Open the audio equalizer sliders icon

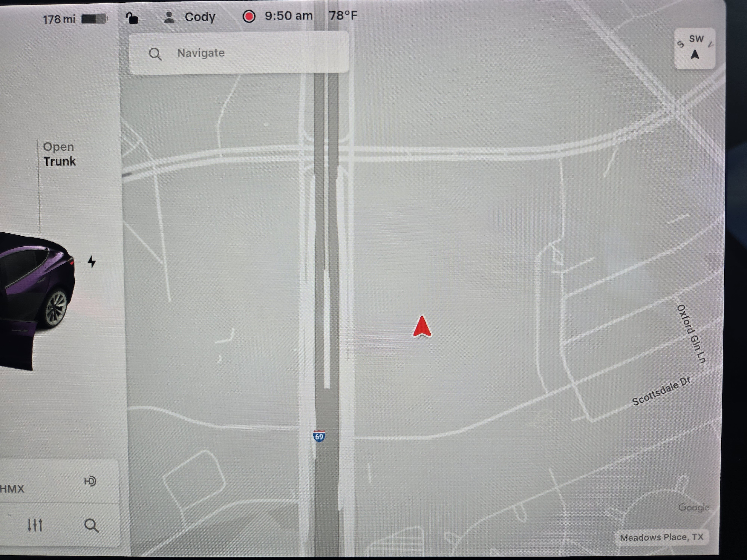click(35, 525)
